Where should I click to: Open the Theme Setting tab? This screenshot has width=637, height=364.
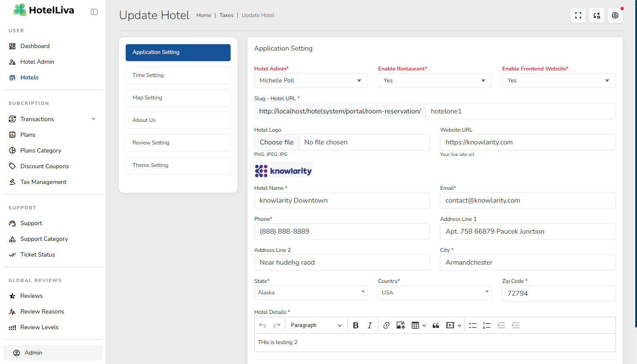tap(178, 165)
